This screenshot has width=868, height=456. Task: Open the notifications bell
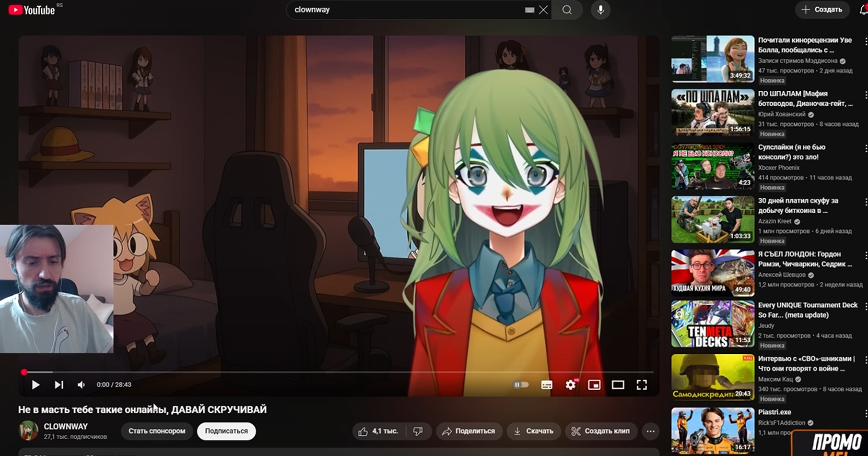863,10
